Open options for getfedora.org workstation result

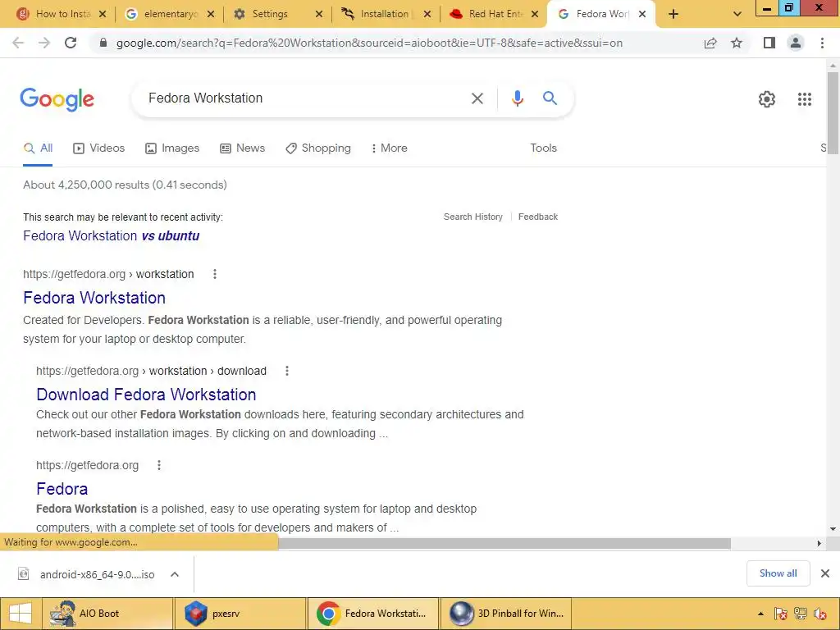pyautogui.click(x=215, y=274)
